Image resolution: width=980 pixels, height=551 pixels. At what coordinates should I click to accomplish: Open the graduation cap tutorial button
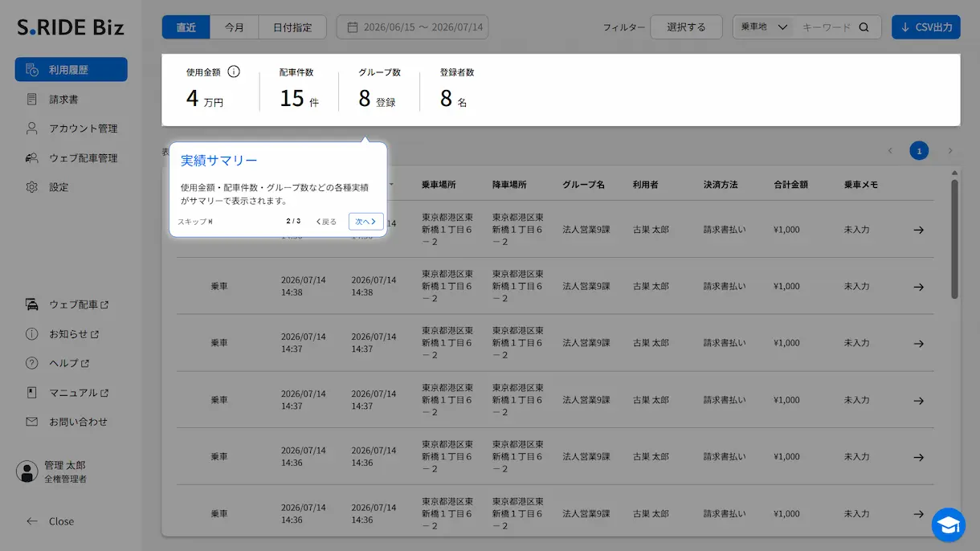(x=949, y=524)
